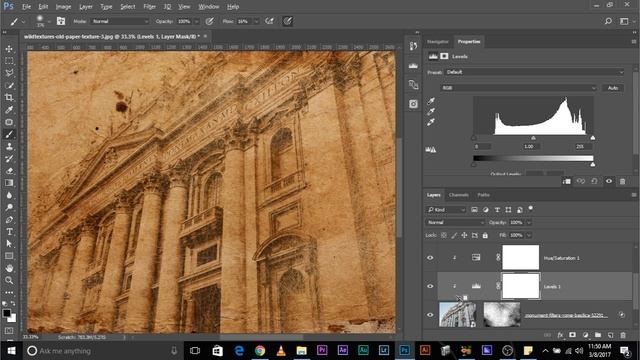640x360 pixels.
Task: Hide the Levels 1 layer
Action: (430, 287)
